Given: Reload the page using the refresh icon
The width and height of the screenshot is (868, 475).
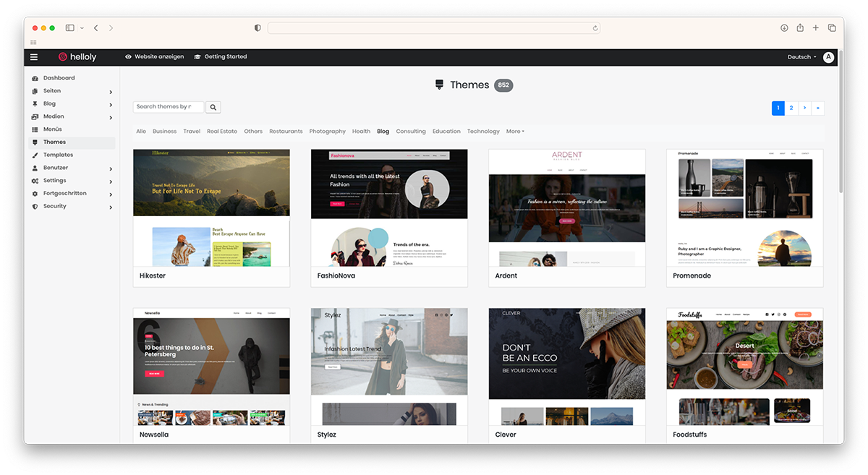Looking at the screenshot, I should [x=595, y=28].
